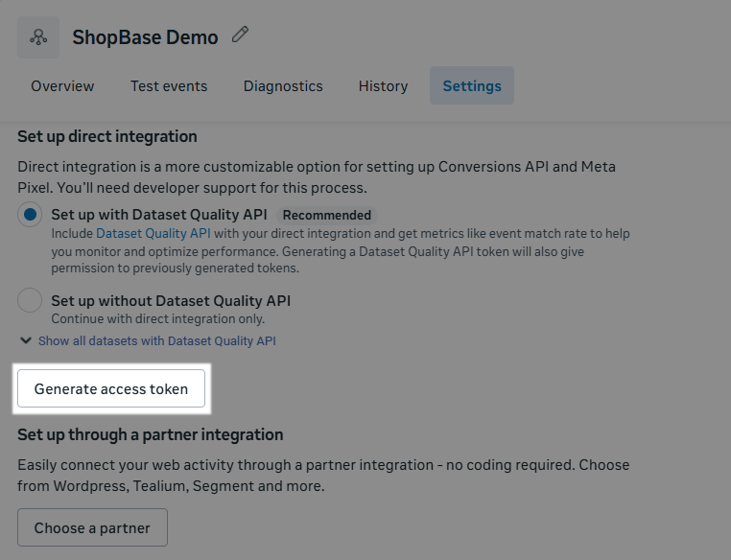Click the pencil icon to rename dataset

pyautogui.click(x=240, y=35)
